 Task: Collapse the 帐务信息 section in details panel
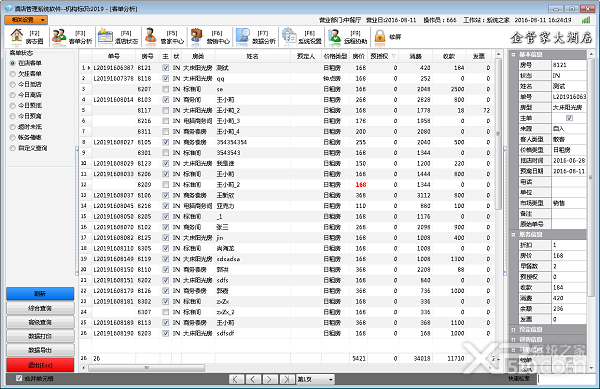point(514,234)
